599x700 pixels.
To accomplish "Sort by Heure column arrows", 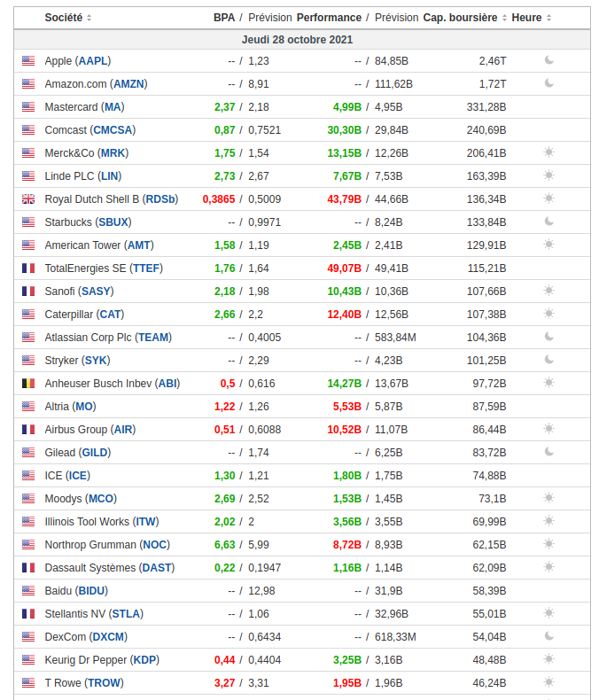I will pos(549,19).
